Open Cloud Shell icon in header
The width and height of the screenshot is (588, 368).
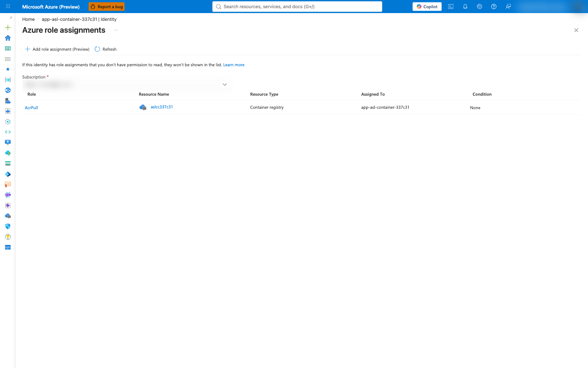(x=451, y=7)
